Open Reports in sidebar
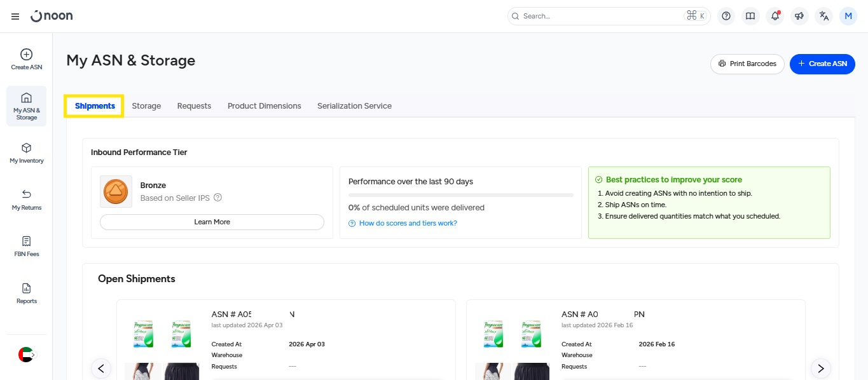Viewport: 868px width, 380px height. tap(27, 293)
